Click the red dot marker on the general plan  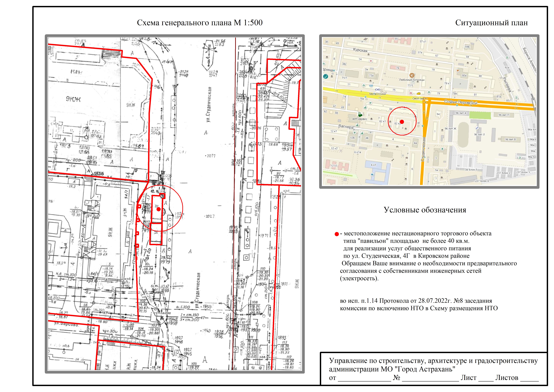pyautogui.click(x=159, y=209)
